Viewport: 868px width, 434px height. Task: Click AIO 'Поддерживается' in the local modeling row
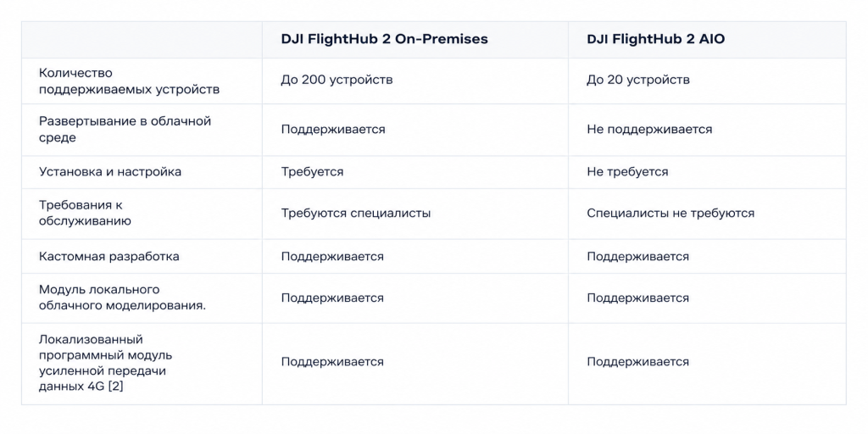point(637,298)
